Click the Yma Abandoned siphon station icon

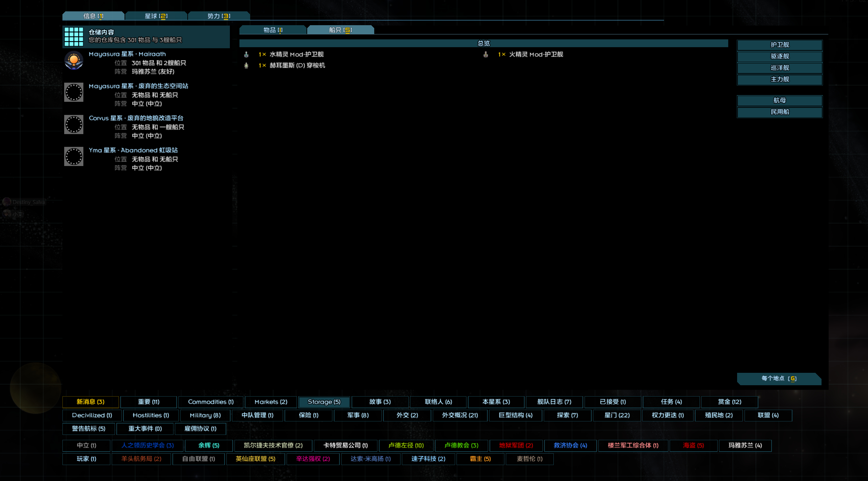74,156
